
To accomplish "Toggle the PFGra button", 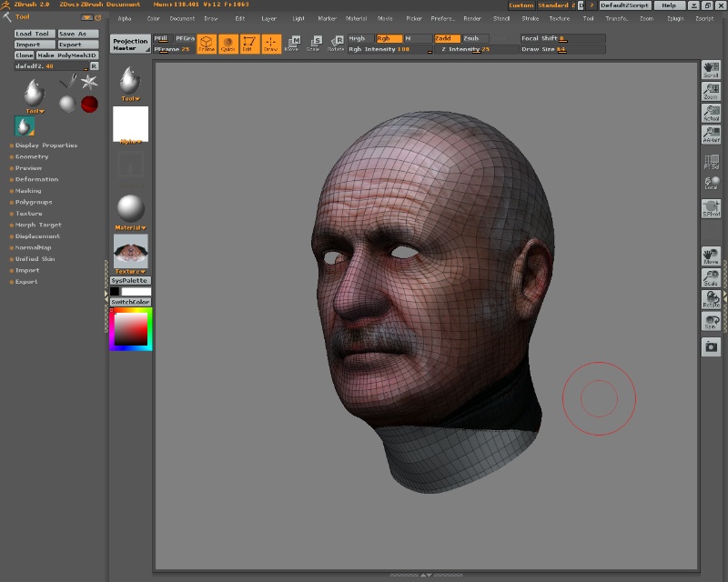I will tap(185, 38).
